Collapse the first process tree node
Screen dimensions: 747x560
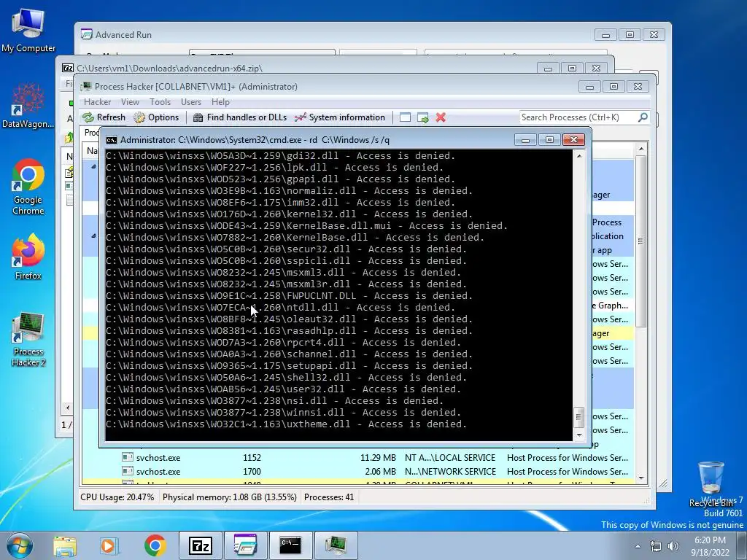pyautogui.click(x=93, y=166)
